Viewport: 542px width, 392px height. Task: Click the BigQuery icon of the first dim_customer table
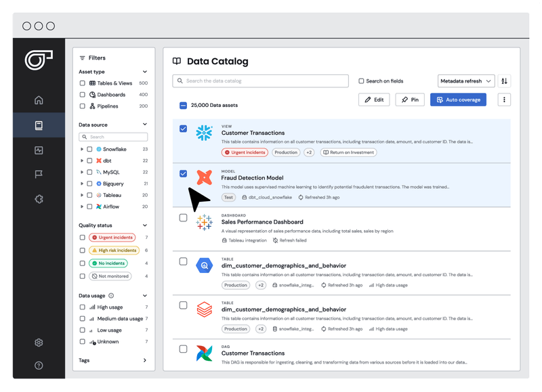205,265
